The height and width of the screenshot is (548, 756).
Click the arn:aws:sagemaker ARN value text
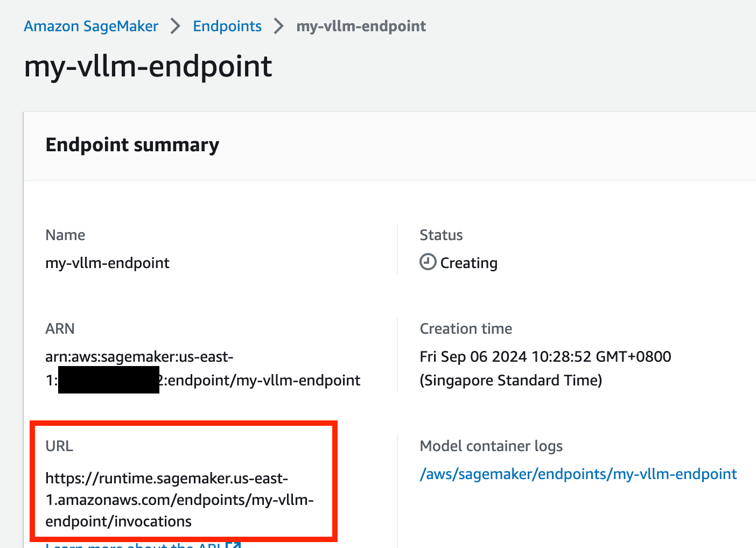pos(203,369)
